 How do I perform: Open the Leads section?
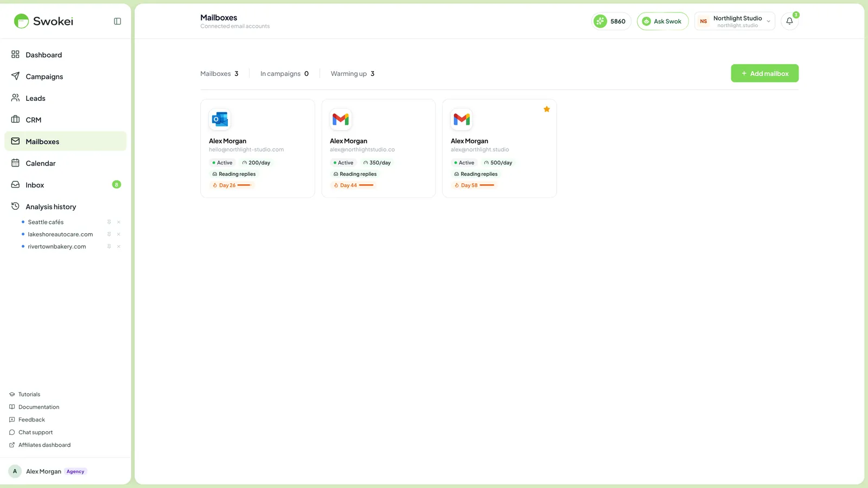point(65,98)
